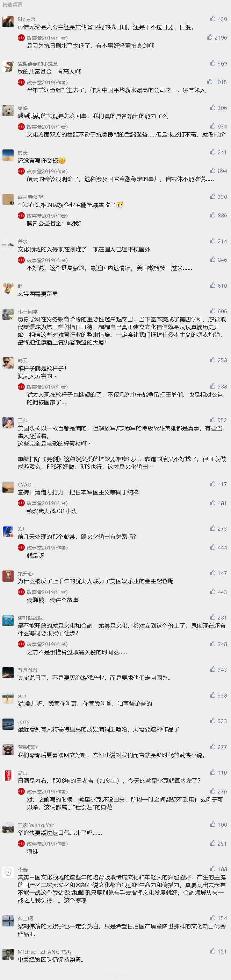Like 王帅's comment with 552 likes
Viewport: 231px width, 980px height.
coord(218,420)
